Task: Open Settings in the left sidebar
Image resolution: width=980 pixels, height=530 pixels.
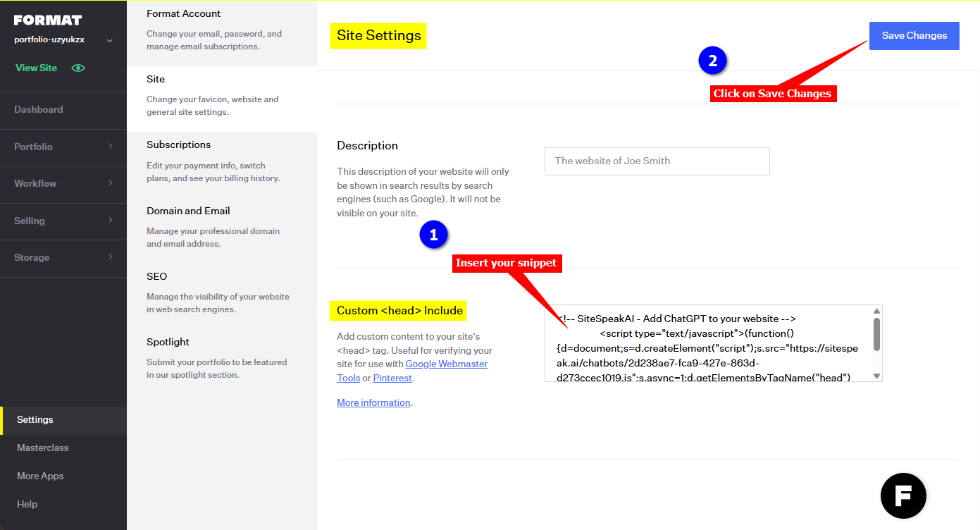Action: click(x=35, y=419)
